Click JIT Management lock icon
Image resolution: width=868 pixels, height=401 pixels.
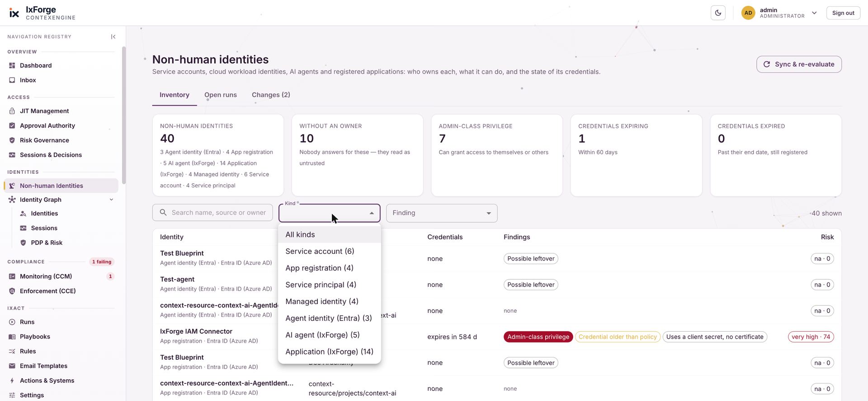(x=12, y=111)
